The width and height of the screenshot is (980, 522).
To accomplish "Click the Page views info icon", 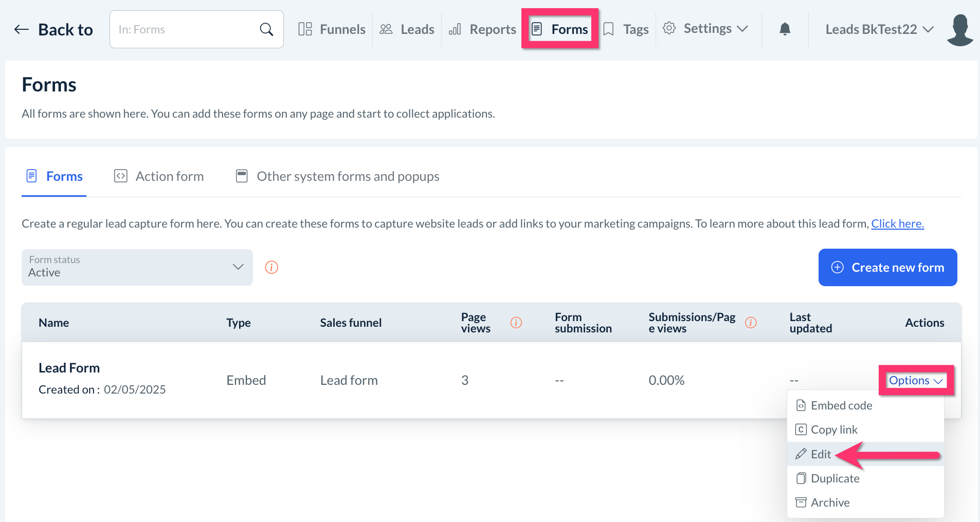I will click(x=516, y=323).
